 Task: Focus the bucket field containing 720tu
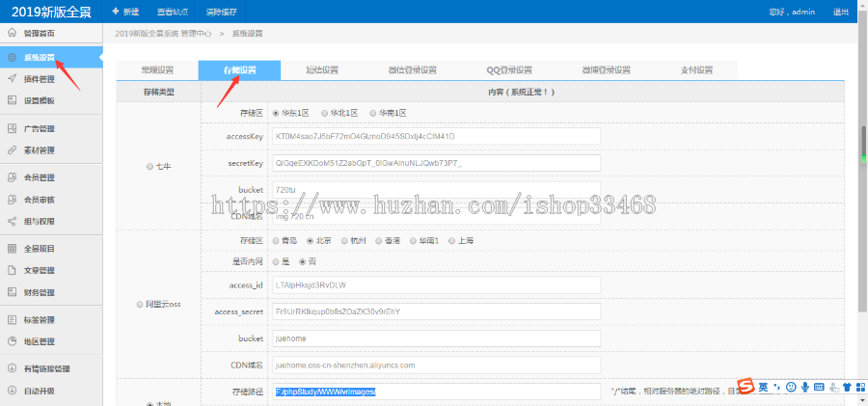(436, 190)
